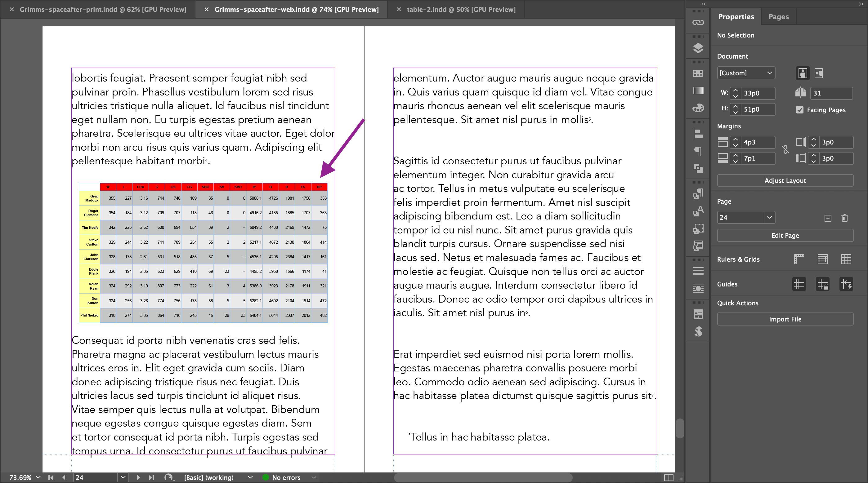Select landscape orientation button
This screenshot has width=868, height=483.
click(x=819, y=73)
